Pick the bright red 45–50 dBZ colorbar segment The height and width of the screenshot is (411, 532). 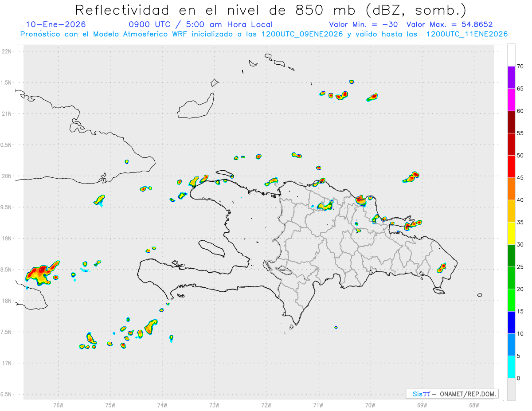click(511, 166)
